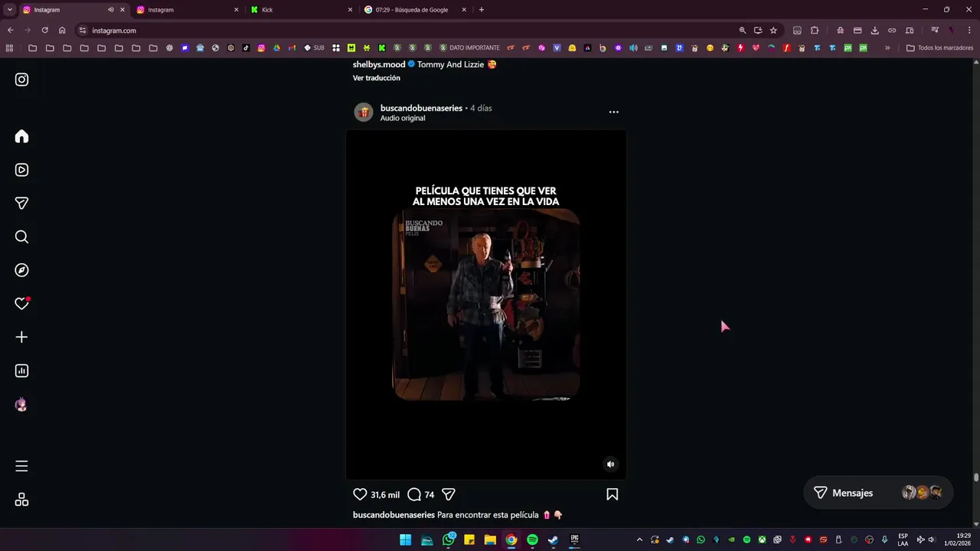
Task: Open the tab search dropdown arrow
Action: click(x=9, y=10)
